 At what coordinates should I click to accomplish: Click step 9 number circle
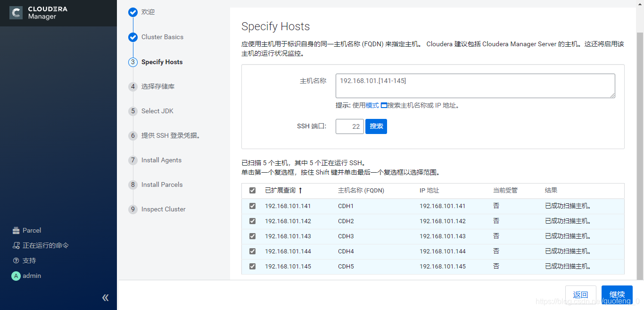pyautogui.click(x=133, y=209)
